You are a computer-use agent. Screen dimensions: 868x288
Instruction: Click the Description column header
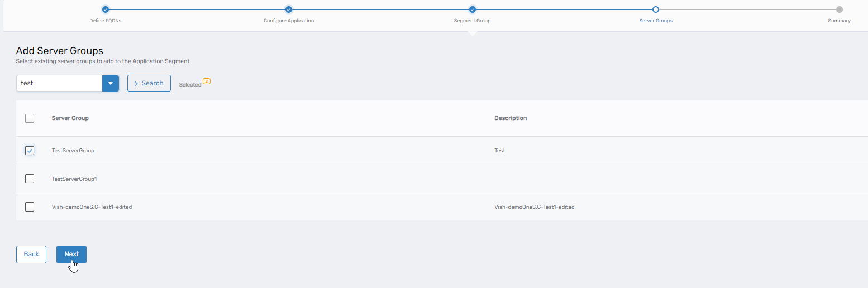tap(511, 118)
